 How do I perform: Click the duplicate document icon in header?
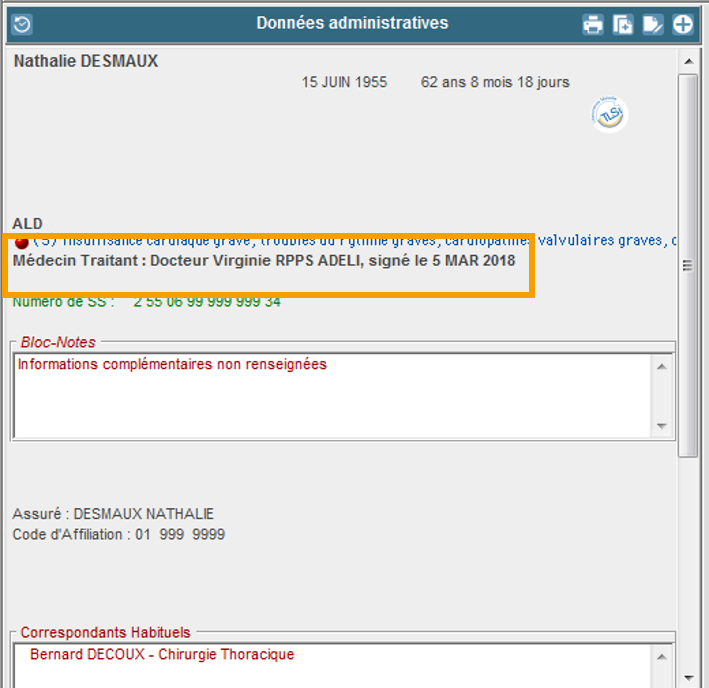(623, 25)
